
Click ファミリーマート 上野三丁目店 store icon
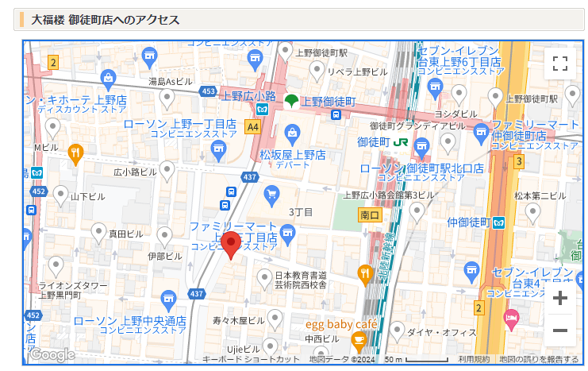coord(287,235)
